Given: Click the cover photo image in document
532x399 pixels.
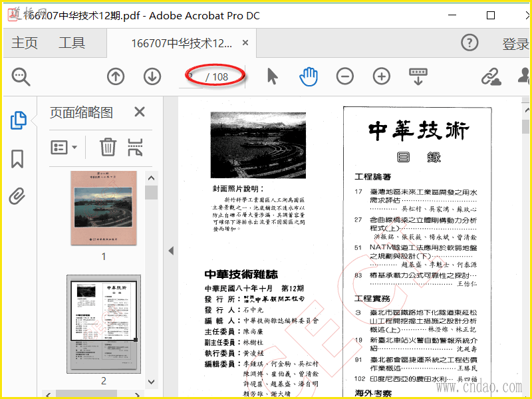Looking at the screenshot, I should (x=258, y=145).
